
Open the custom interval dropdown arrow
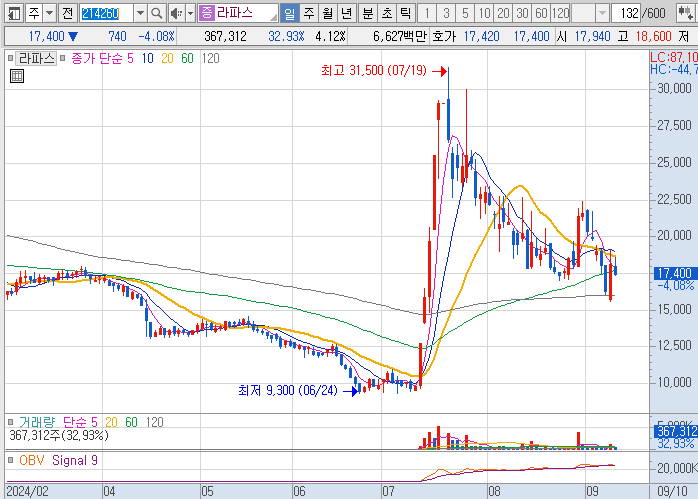click(602, 13)
